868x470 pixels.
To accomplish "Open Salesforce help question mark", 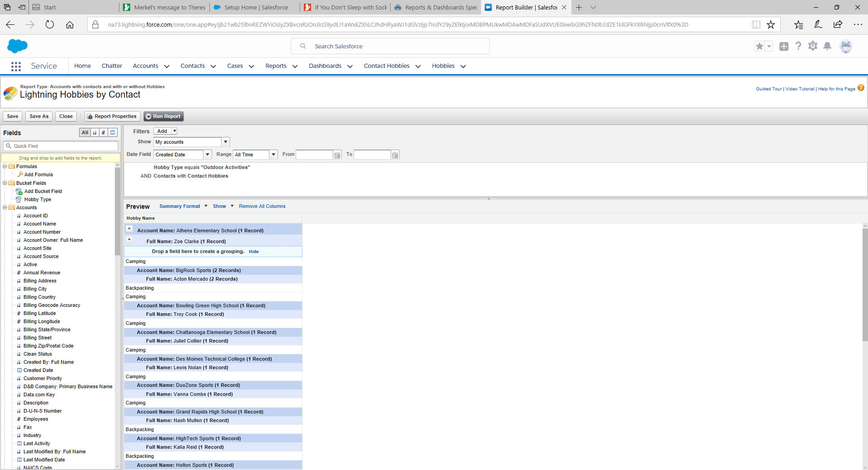I will click(798, 46).
